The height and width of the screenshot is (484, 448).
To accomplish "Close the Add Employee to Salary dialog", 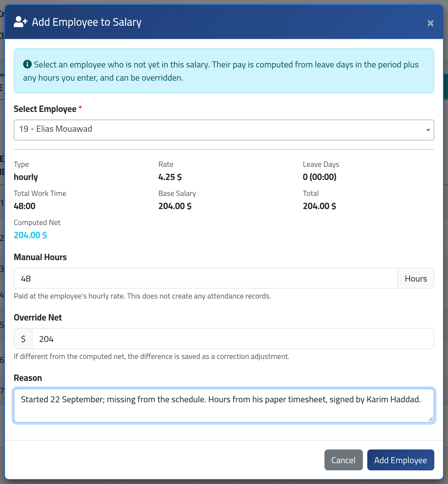I will (x=430, y=23).
